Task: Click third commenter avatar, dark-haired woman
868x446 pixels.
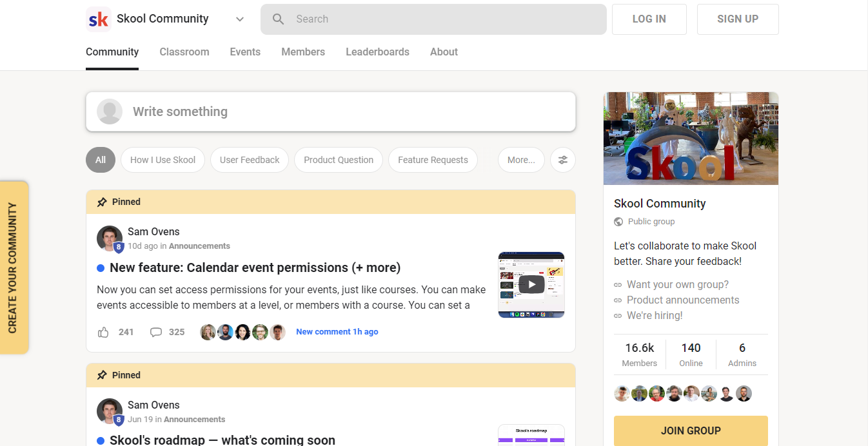Action: 242,332
